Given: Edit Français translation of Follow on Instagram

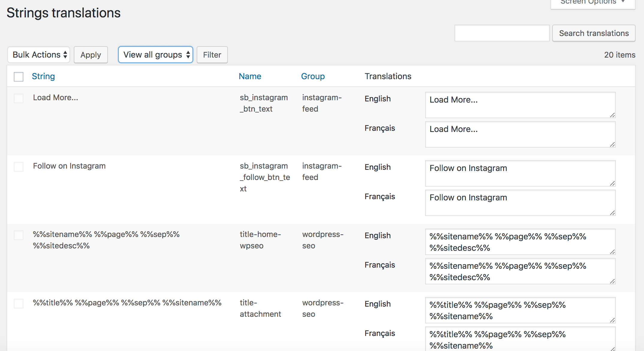Looking at the screenshot, I should [520, 203].
